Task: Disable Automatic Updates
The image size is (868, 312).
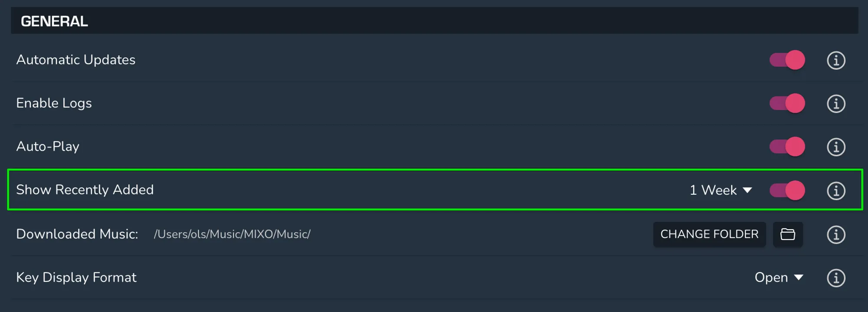Action: [x=786, y=60]
